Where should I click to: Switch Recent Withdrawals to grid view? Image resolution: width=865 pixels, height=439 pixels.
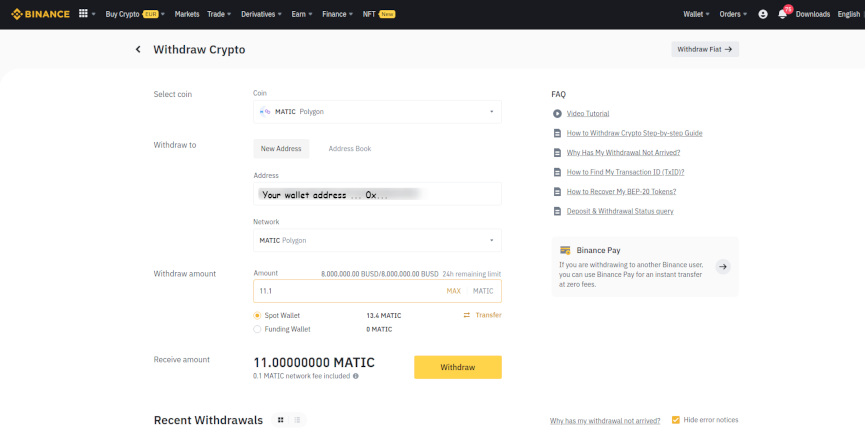click(x=281, y=420)
